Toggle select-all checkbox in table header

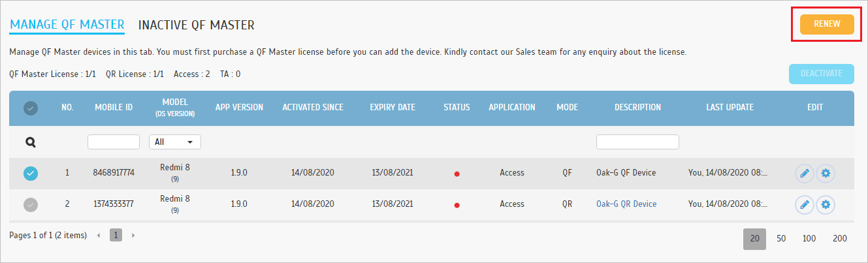click(x=31, y=108)
